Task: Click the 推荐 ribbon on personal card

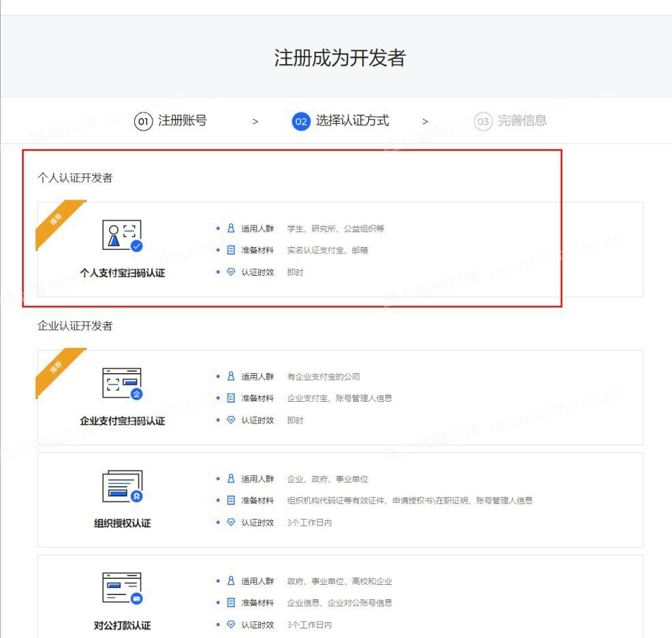Action: (x=56, y=219)
